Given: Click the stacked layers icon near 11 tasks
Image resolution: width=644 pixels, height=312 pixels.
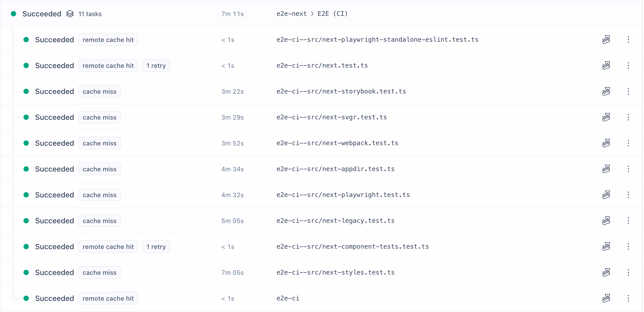Looking at the screenshot, I should coord(70,14).
